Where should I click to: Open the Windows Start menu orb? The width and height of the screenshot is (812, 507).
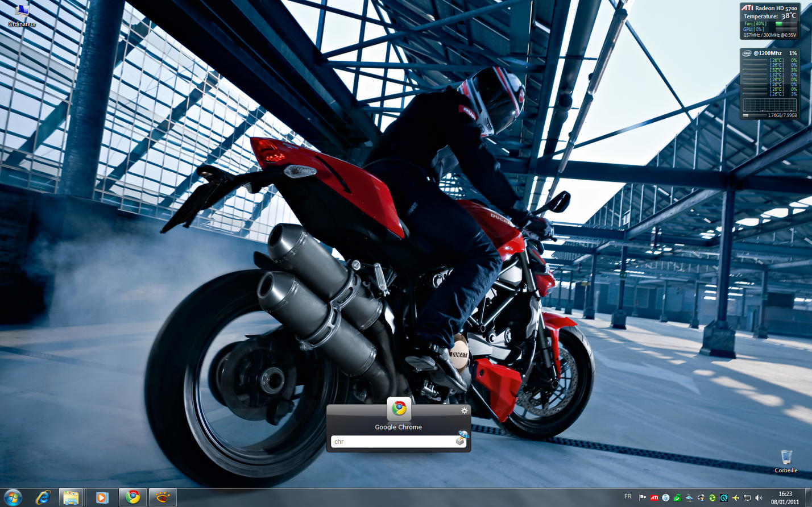pos(13,497)
